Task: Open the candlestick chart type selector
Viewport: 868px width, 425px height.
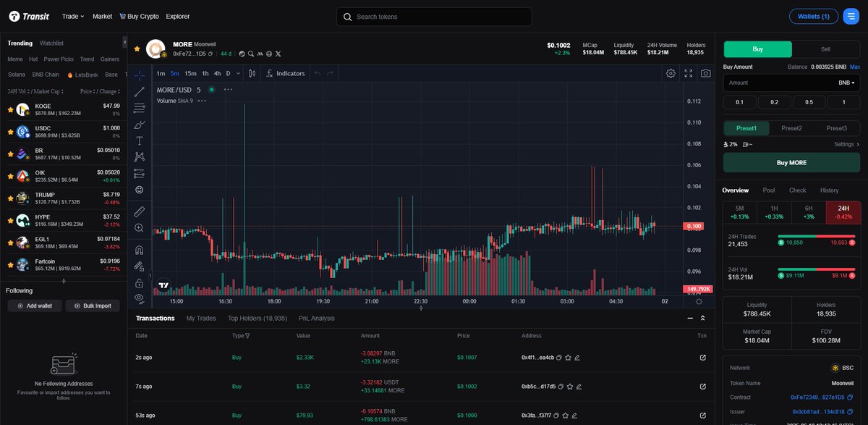Action: click(x=252, y=73)
